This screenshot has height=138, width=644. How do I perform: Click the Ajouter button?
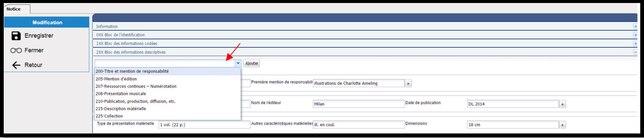point(252,63)
